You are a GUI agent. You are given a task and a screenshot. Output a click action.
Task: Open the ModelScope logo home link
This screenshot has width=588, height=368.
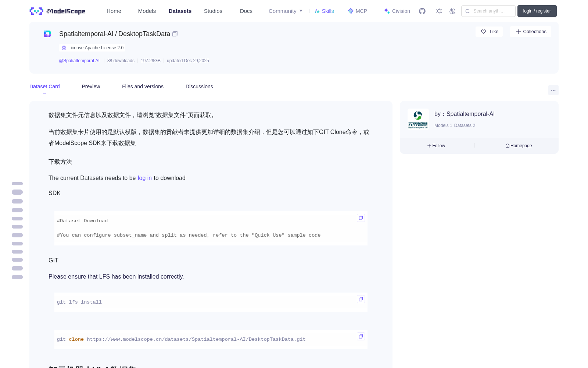(x=57, y=11)
